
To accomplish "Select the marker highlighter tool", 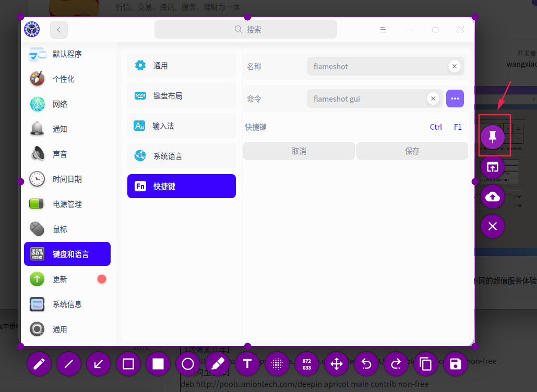I will coord(218,364).
